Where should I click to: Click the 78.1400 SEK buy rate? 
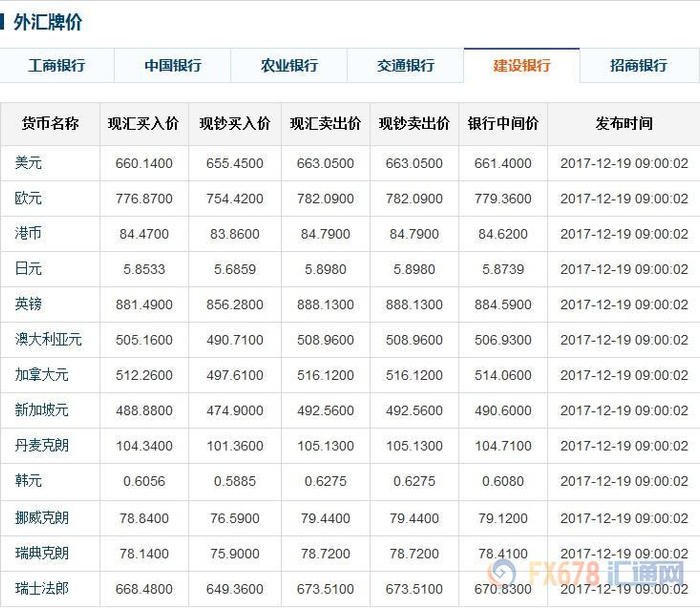144,554
